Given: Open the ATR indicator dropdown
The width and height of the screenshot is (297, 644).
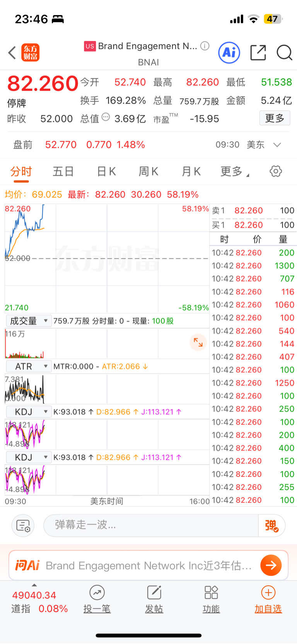Looking at the screenshot, I should [29, 366].
